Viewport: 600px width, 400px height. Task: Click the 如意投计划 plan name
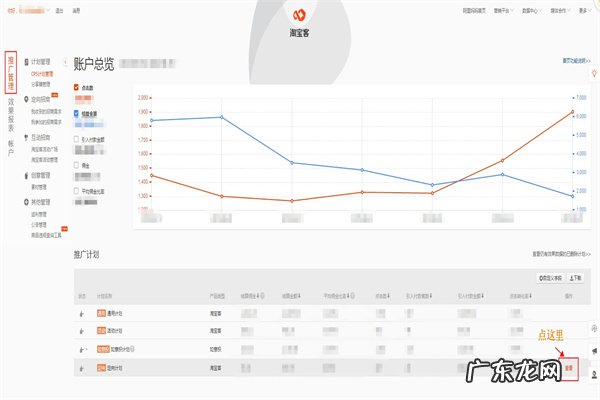[120, 349]
